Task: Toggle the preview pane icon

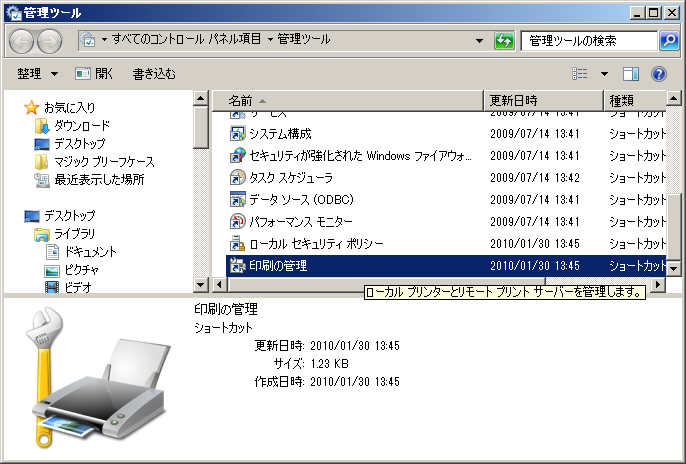Action: point(630,74)
